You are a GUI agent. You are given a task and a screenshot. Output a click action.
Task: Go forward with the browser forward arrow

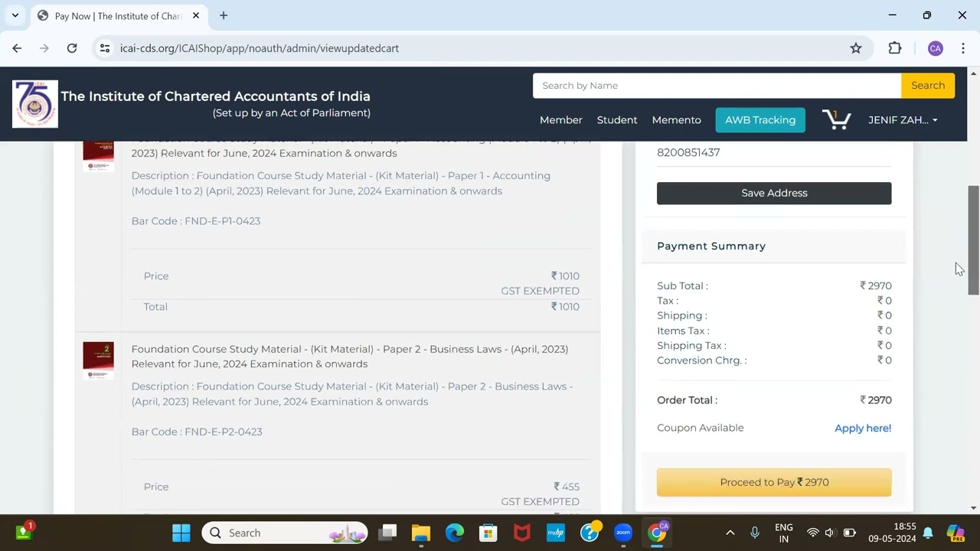44,48
